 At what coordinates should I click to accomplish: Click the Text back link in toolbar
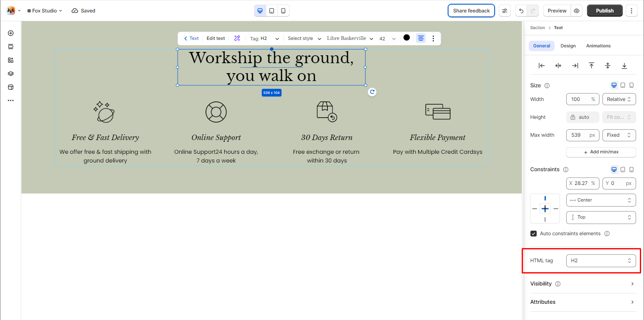tap(191, 38)
